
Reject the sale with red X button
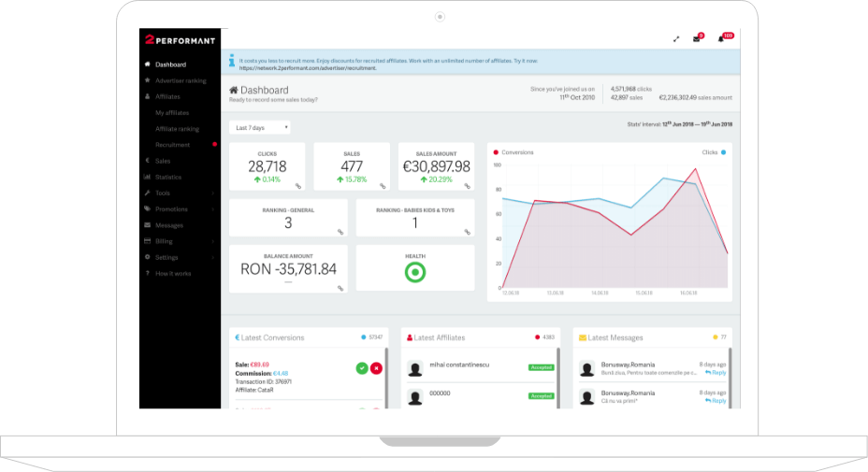tap(376, 368)
